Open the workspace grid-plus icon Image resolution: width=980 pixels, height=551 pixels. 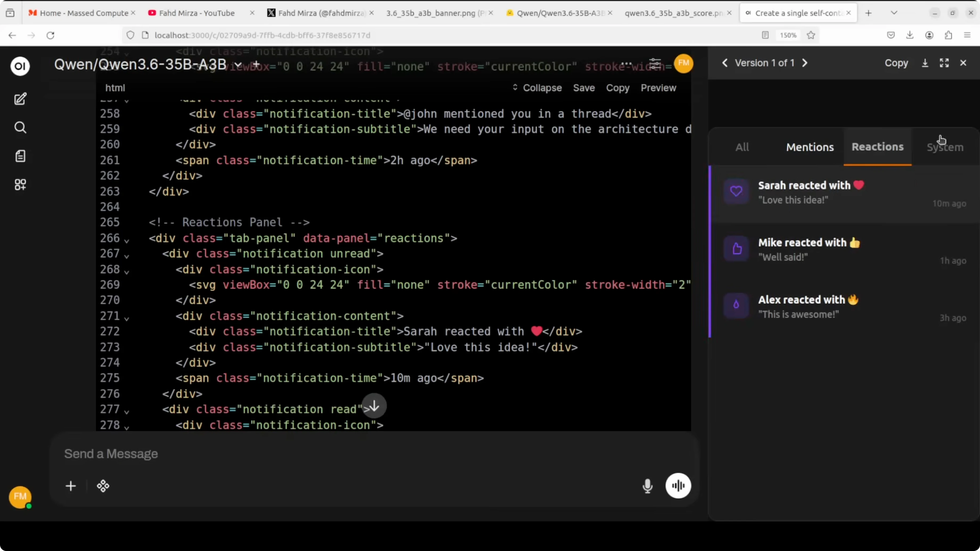(x=20, y=185)
